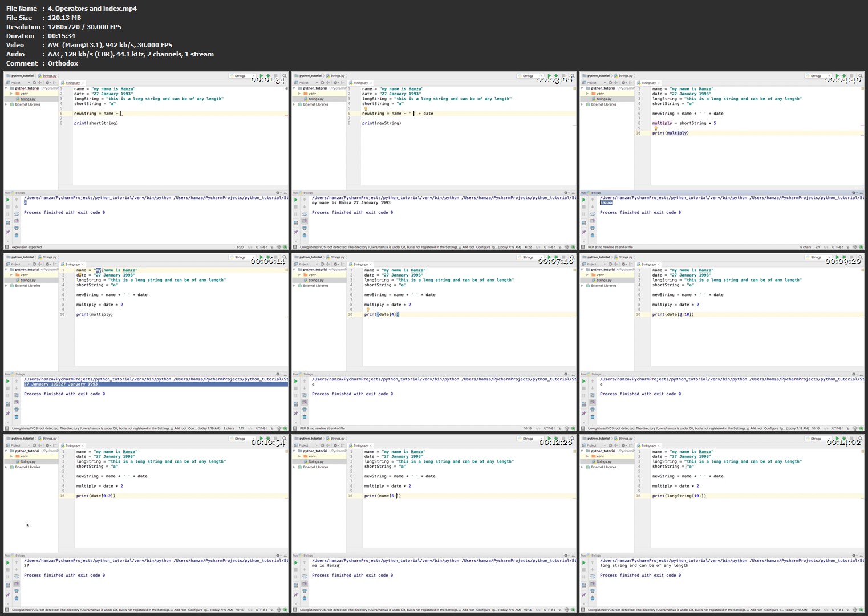Open the thumbnail stamped 00:06:14

[x=146, y=342]
